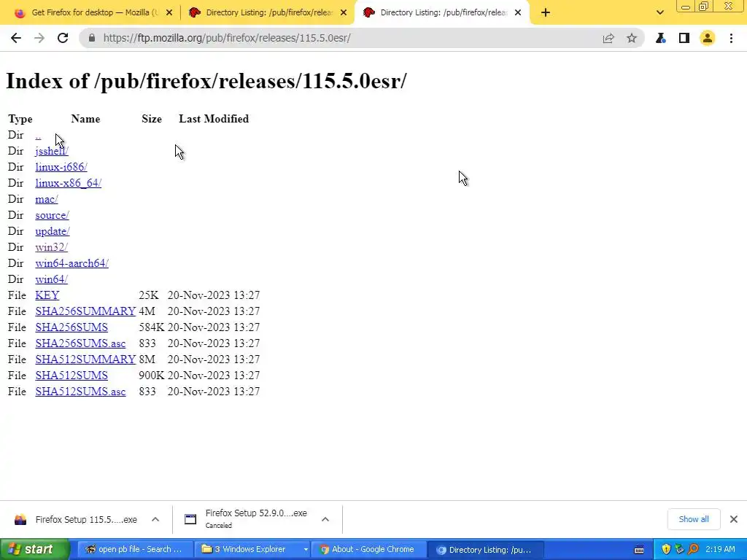The image size is (747, 560).
Task: Click the system clock showing 2:19 AM
Action: point(720,549)
